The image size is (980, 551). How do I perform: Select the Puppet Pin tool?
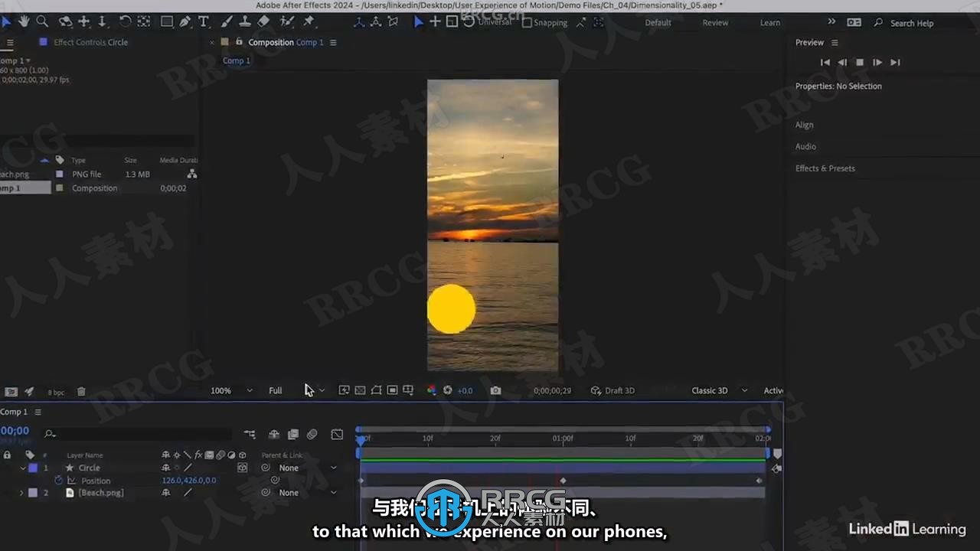309,21
